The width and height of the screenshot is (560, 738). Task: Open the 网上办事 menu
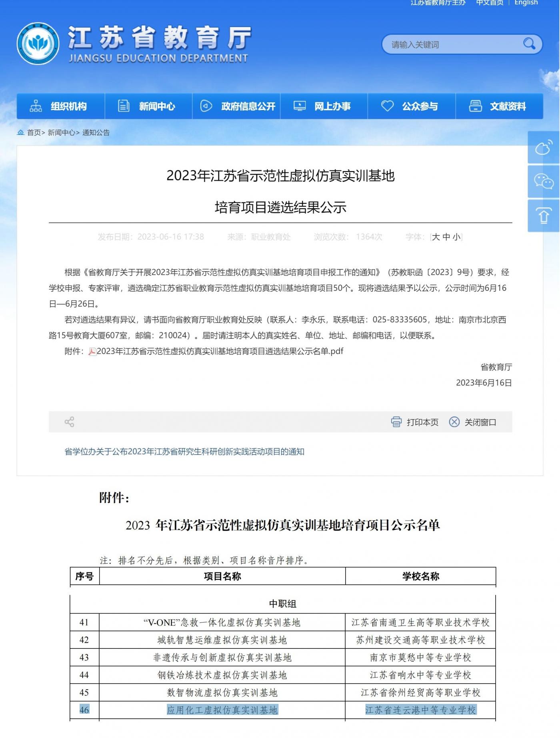[324, 106]
